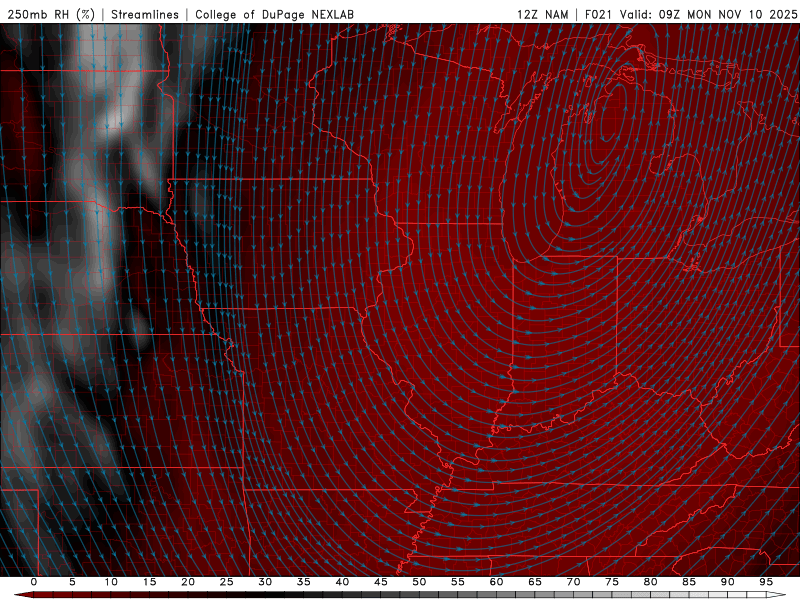This screenshot has height=600, width=800.
Task: Click the colorbar tick label "35"
Action: click(304, 582)
